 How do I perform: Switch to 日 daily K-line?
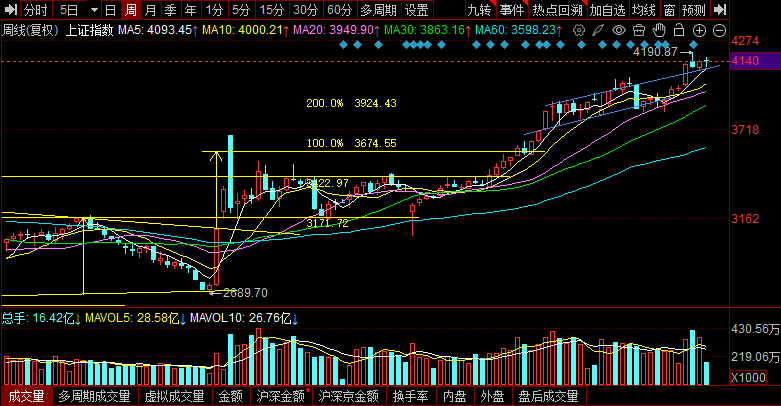111,10
